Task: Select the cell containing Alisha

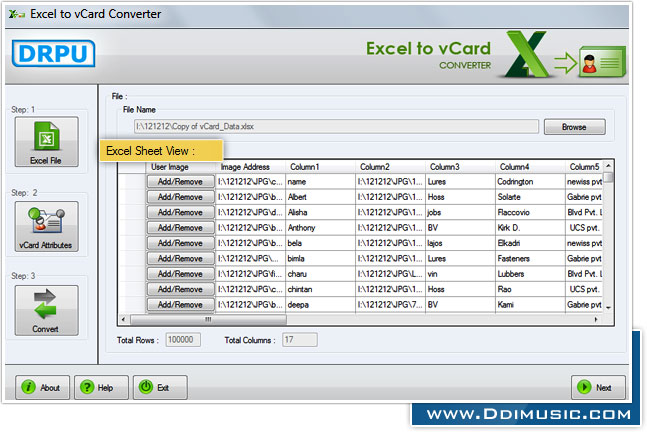Action: point(320,212)
